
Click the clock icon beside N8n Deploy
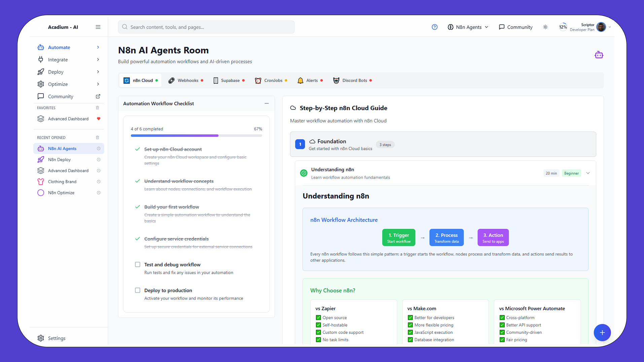tap(99, 160)
